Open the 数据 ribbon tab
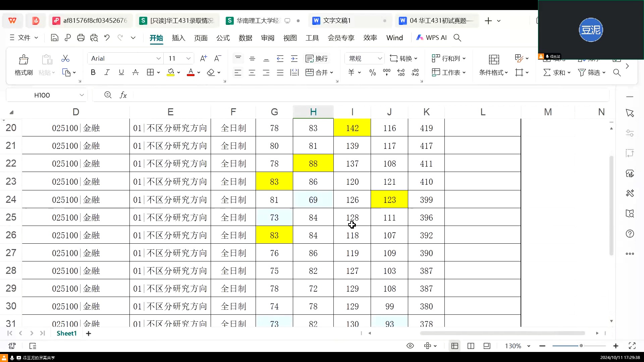 coord(245,38)
